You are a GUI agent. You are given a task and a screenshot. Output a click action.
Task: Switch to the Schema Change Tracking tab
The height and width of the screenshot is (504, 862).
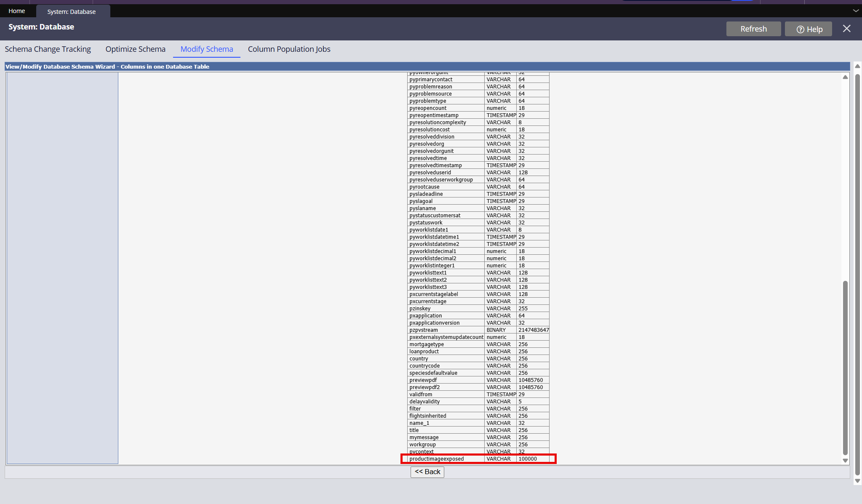pyautogui.click(x=48, y=49)
